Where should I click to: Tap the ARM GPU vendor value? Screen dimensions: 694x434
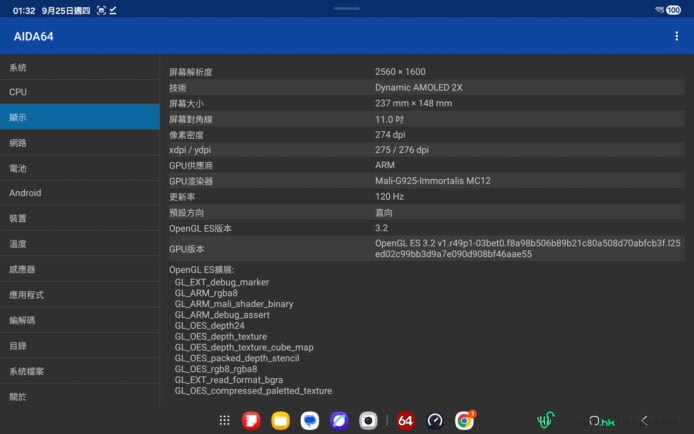click(385, 165)
